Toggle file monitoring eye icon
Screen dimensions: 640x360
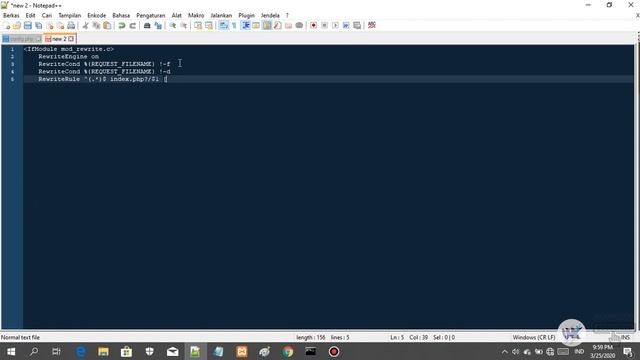coord(299,26)
